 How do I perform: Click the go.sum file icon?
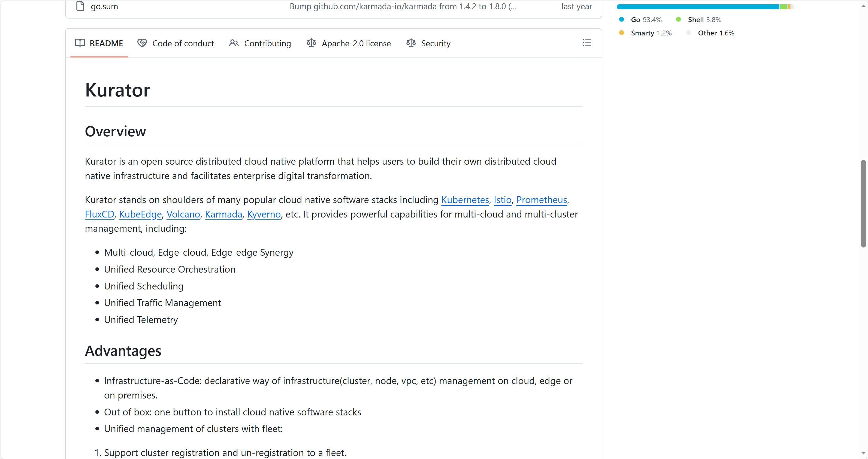[80, 6]
